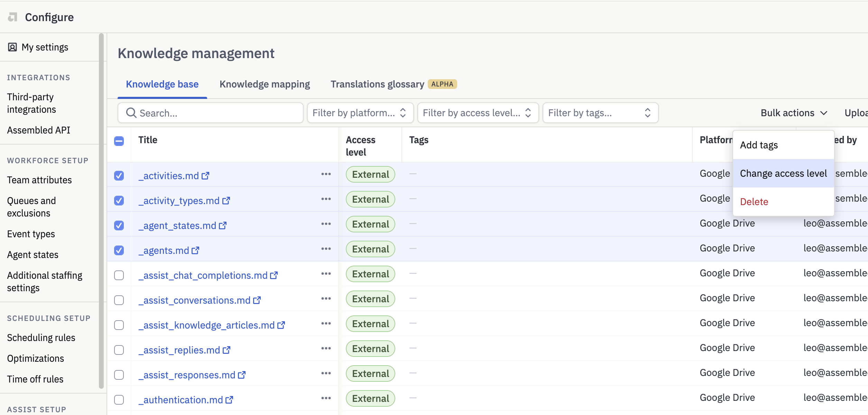The image size is (868, 415).
Task: Switch to the Knowledge base tab
Action: pos(162,84)
